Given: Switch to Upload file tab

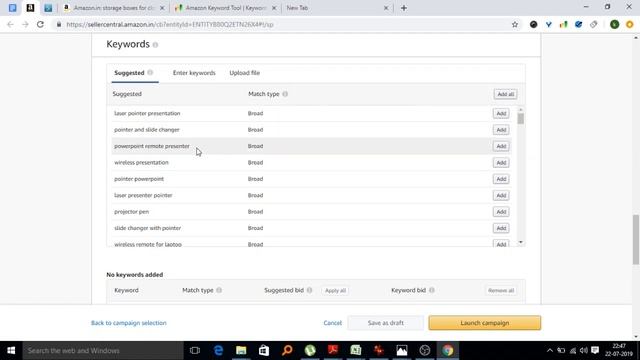Looking at the screenshot, I should pos(244,73).
